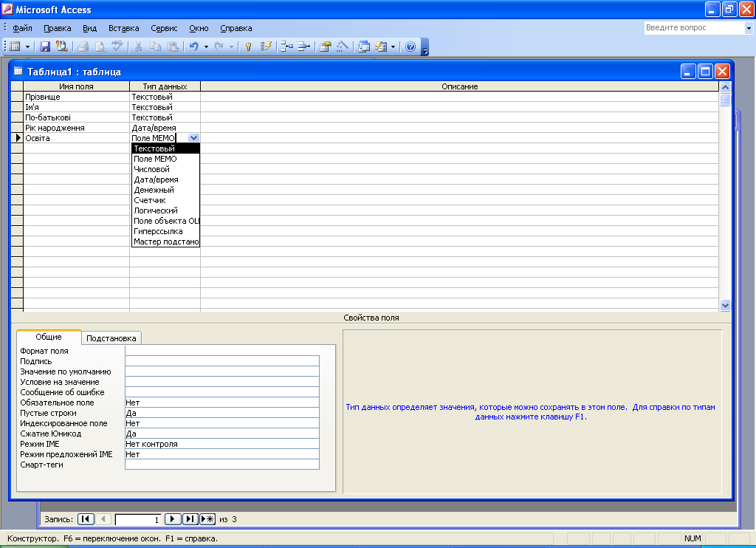Choose Логический data type option
This screenshot has width=756, height=548.
click(x=165, y=210)
